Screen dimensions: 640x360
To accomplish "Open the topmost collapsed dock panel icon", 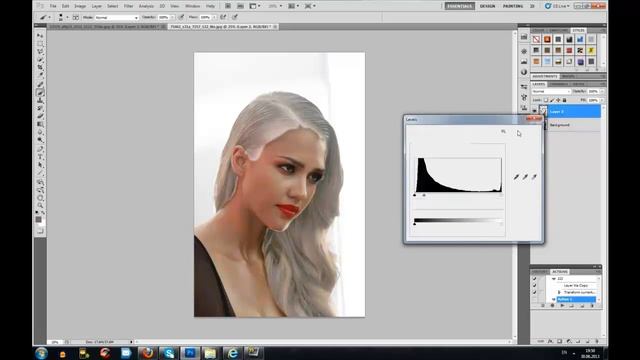I will click(524, 37).
